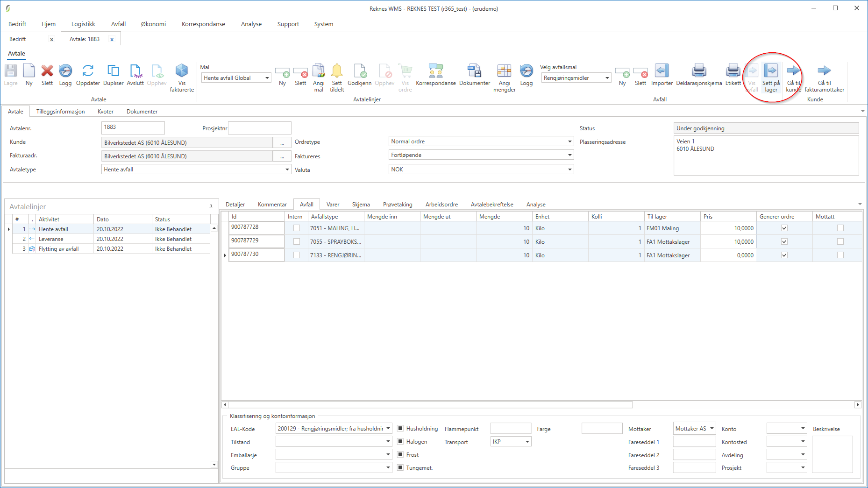Click the Sett tildelt bell icon
The height and width of the screenshot is (488, 868).
(337, 78)
